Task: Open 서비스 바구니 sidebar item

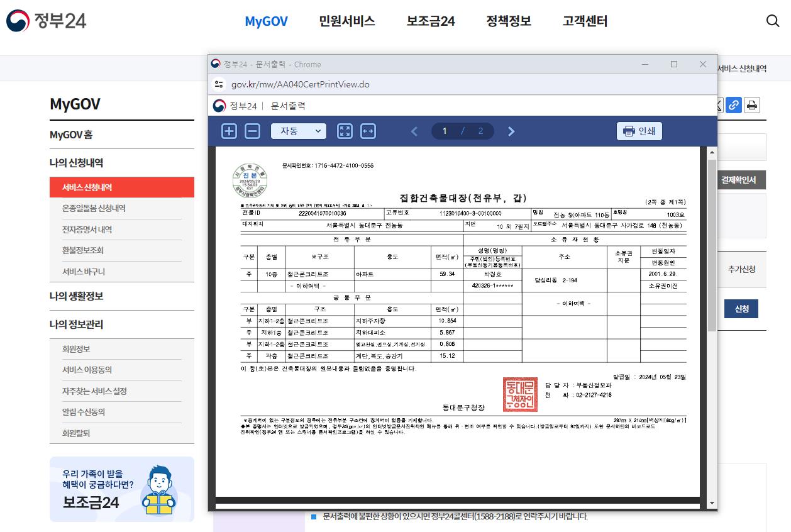Action: pyautogui.click(x=84, y=272)
